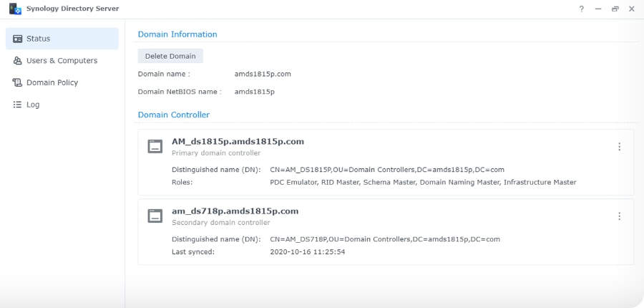
Task: Click the Domain Policy sidebar icon
Action: coord(18,82)
